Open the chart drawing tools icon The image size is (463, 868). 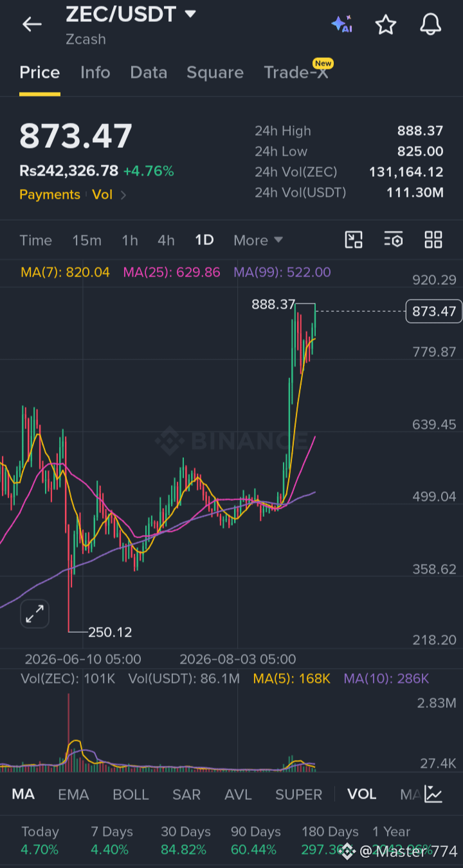point(354,240)
